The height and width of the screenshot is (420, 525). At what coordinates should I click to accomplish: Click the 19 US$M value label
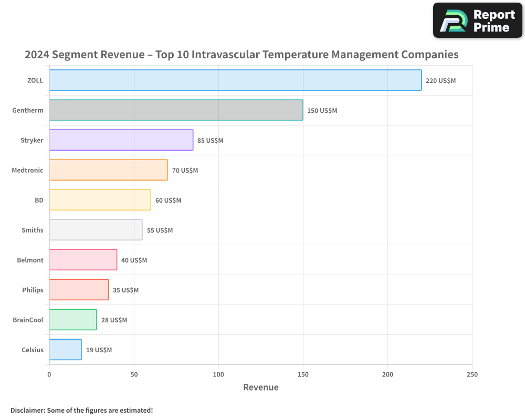(x=99, y=350)
